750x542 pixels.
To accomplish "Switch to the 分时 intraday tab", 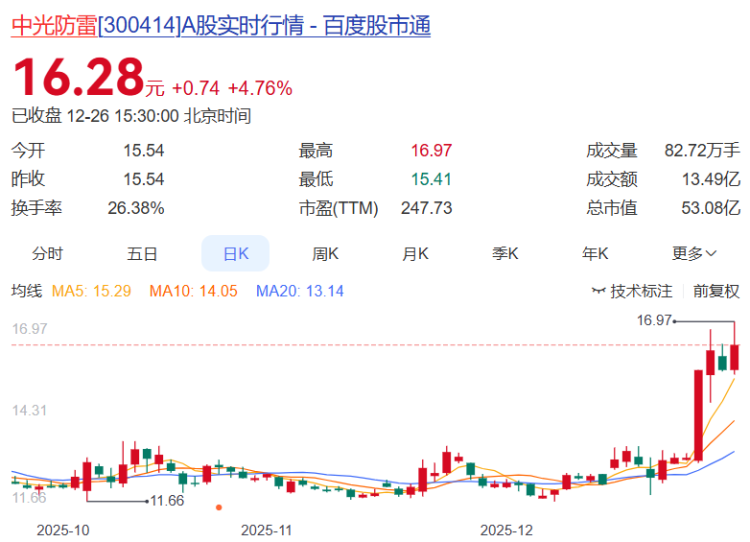I will 47,254.
